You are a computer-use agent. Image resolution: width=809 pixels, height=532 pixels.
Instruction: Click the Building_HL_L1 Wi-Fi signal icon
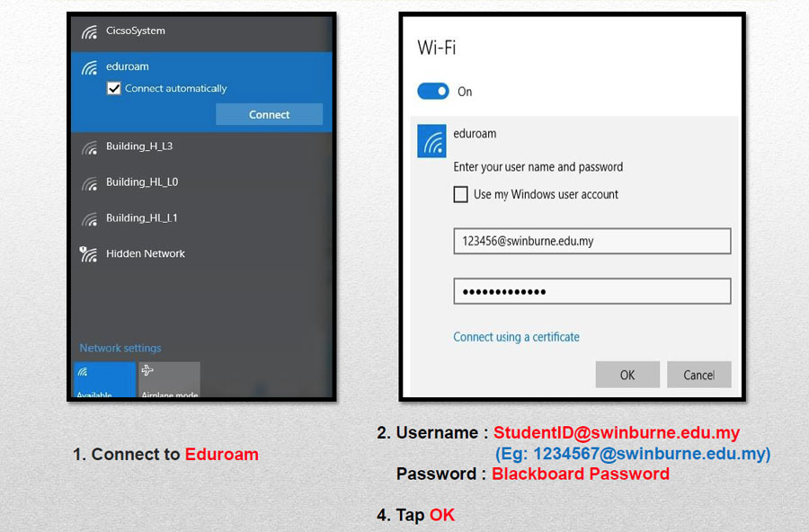[89, 219]
